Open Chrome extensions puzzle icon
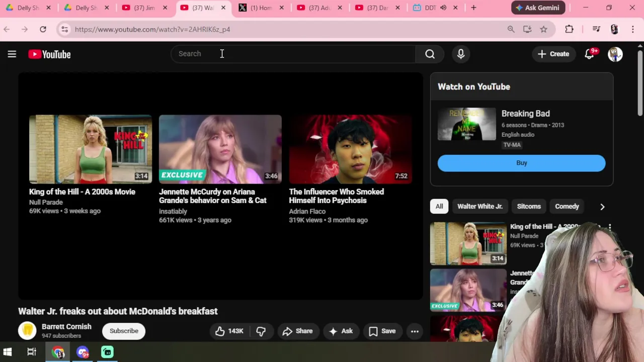 (x=569, y=29)
